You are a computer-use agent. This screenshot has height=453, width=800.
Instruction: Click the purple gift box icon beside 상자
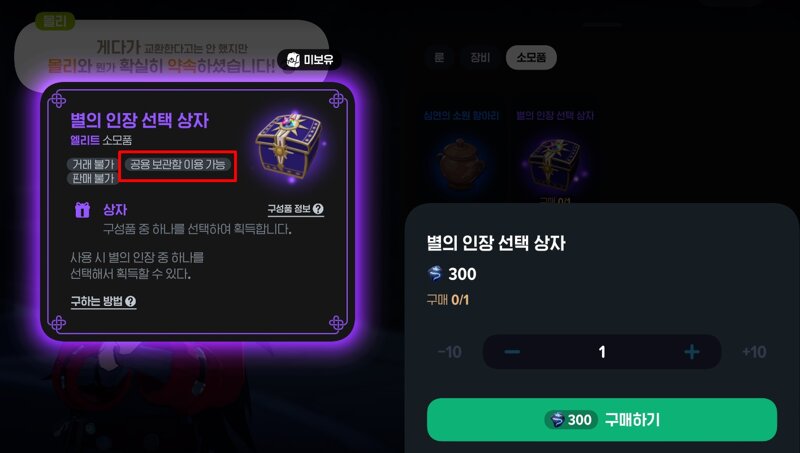pyautogui.click(x=82, y=209)
